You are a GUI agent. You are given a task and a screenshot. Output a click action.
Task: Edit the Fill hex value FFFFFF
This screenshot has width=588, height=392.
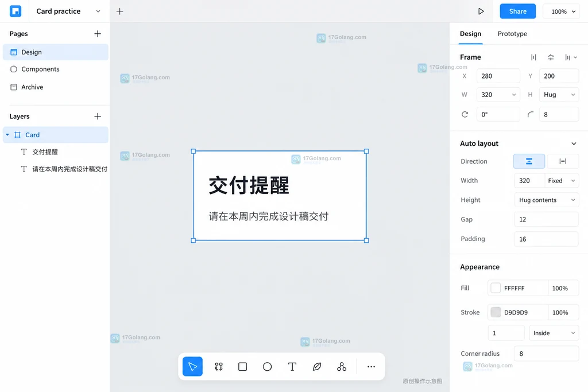coord(524,288)
